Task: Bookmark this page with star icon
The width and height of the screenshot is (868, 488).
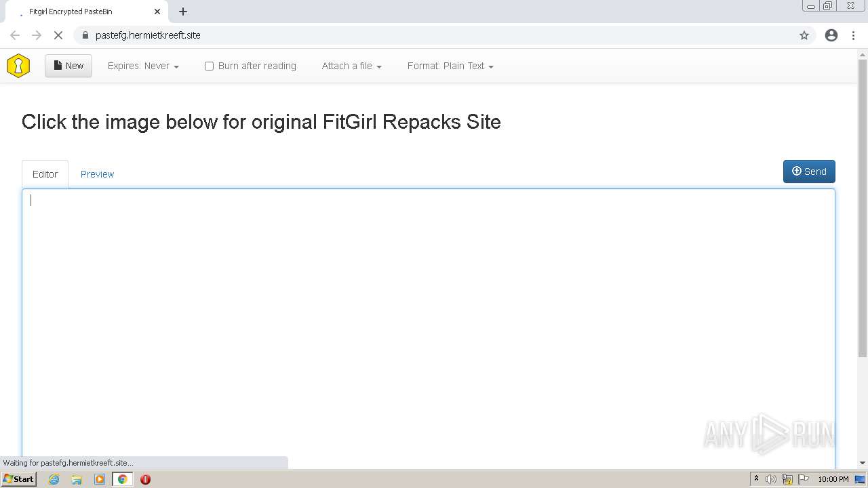Action: (x=804, y=35)
